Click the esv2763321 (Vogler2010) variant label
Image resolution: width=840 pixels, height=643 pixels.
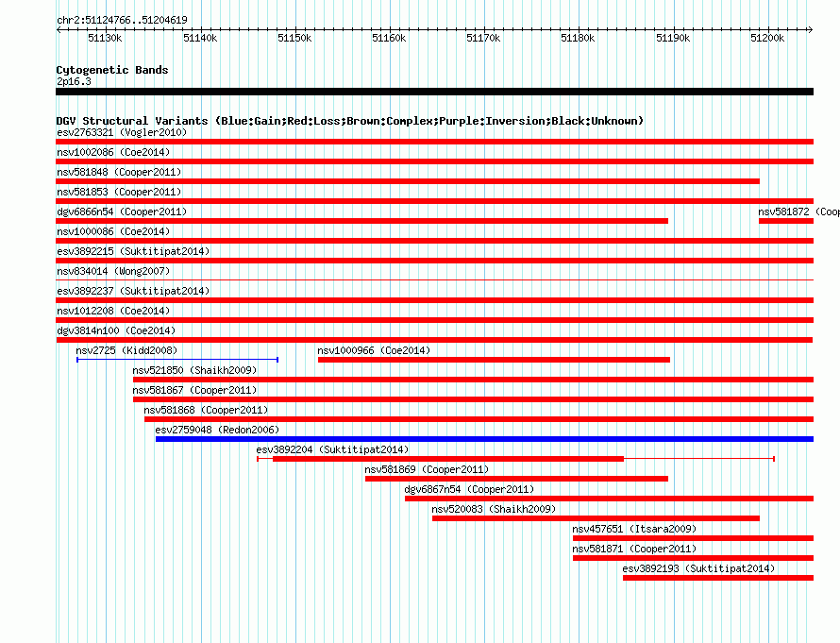point(122,132)
